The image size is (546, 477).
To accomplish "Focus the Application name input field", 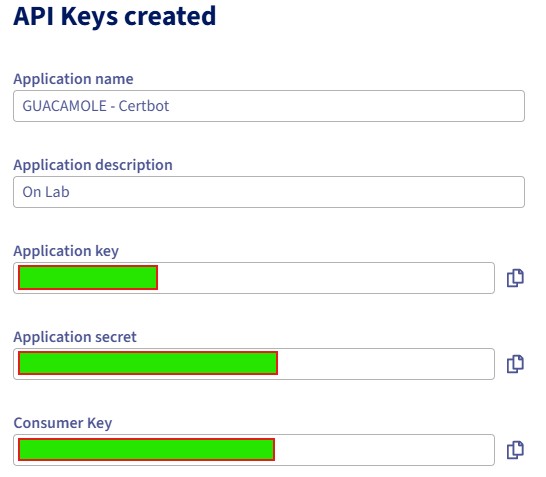I will point(269,106).
